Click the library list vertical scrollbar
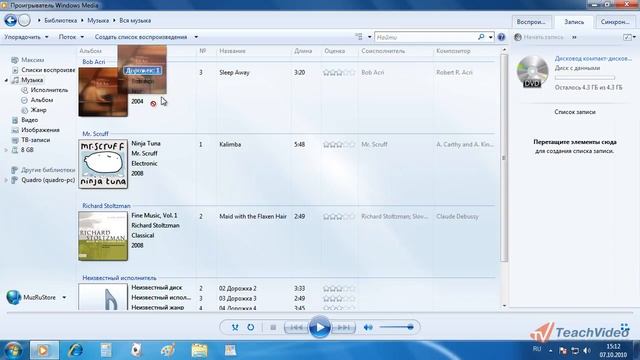This screenshot has width=640, height=360. pos(504,158)
